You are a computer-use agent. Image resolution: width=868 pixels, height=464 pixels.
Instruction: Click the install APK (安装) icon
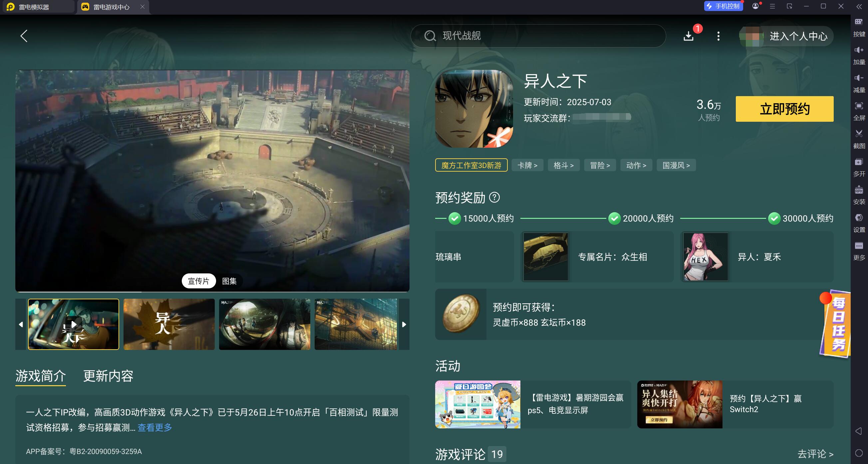859,190
